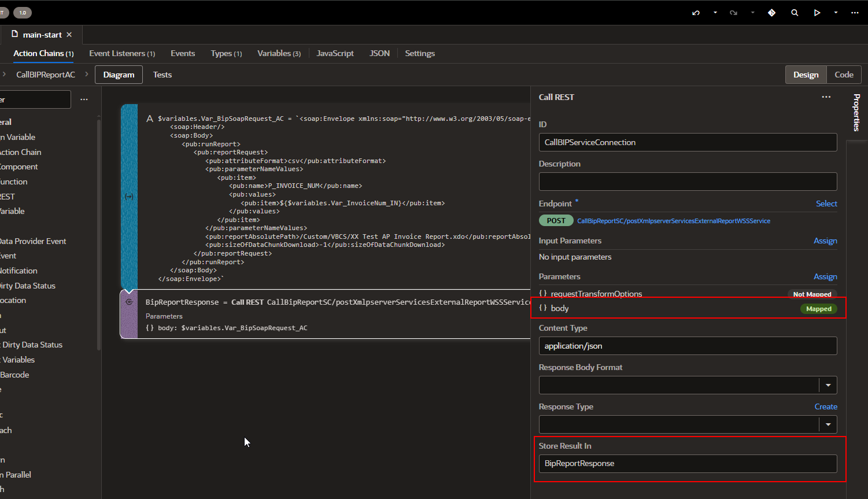
Task: Open the Events tab
Action: [x=183, y=53]
